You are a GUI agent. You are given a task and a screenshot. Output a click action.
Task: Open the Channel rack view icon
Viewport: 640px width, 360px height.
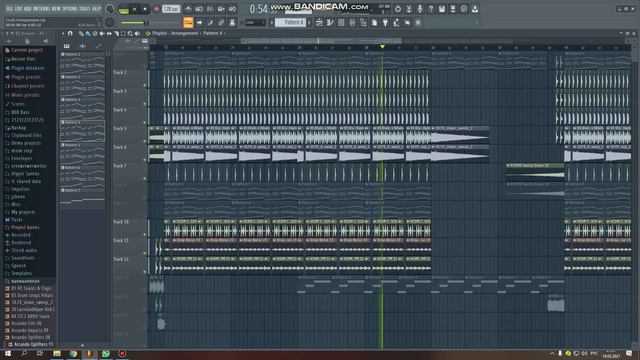[341, 23]
